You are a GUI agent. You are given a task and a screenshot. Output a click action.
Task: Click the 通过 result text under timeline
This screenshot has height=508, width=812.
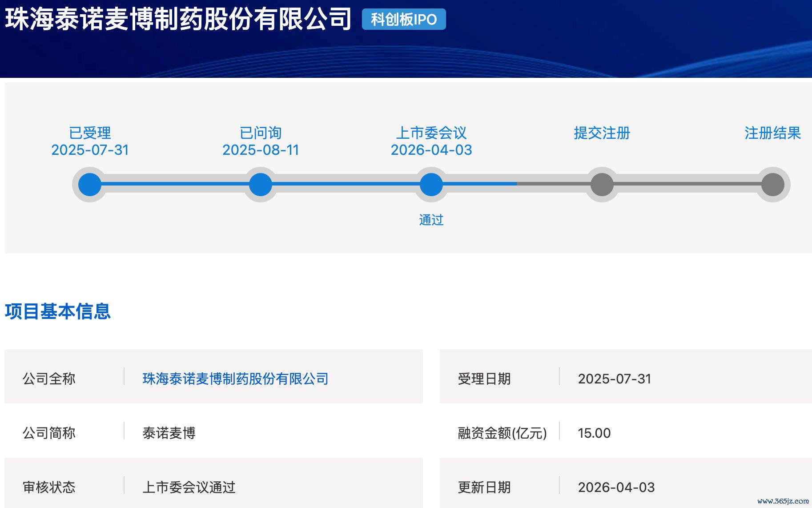coord(431,220)
